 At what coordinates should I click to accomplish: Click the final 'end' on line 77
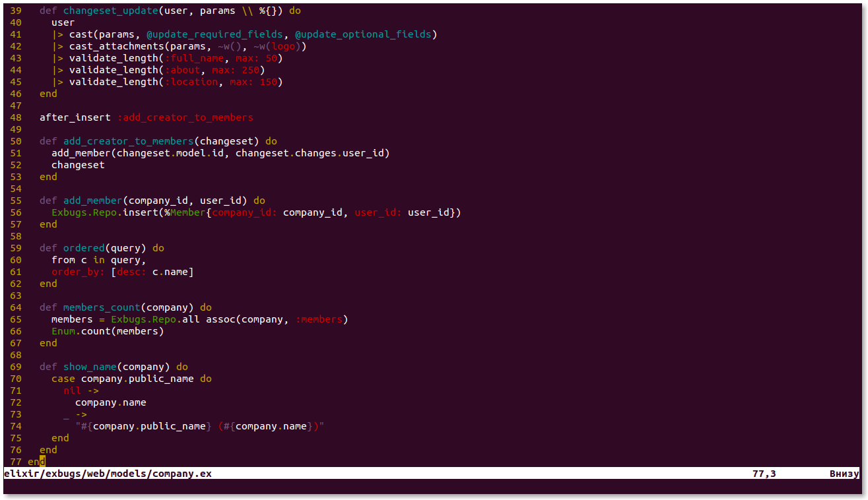[x=36, y=462]
